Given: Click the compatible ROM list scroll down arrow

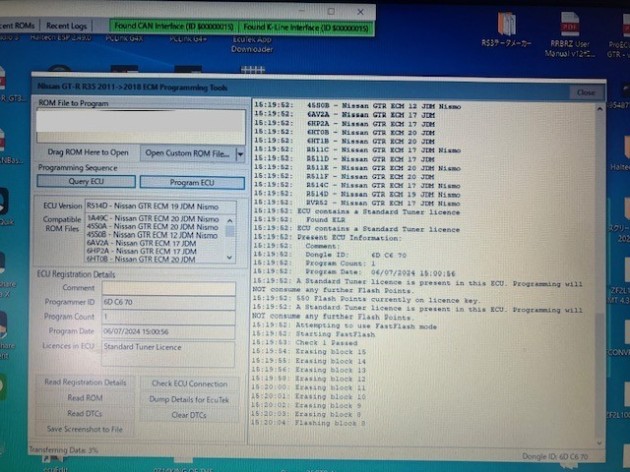Looking at the screenshot, I should click(x=230, y=257).
